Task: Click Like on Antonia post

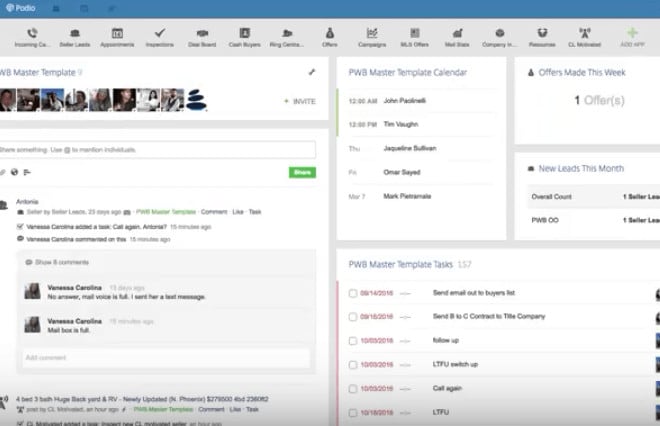Action: pos(238,212)
